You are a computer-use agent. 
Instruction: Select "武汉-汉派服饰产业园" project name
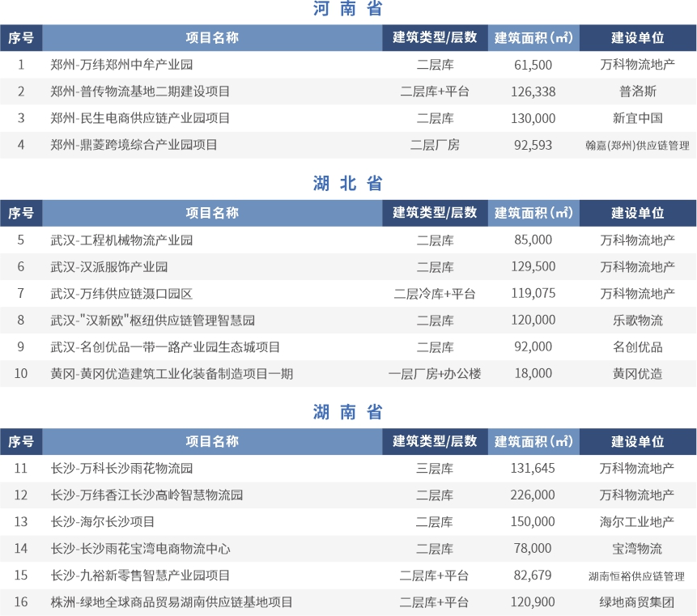coord(109,267)
